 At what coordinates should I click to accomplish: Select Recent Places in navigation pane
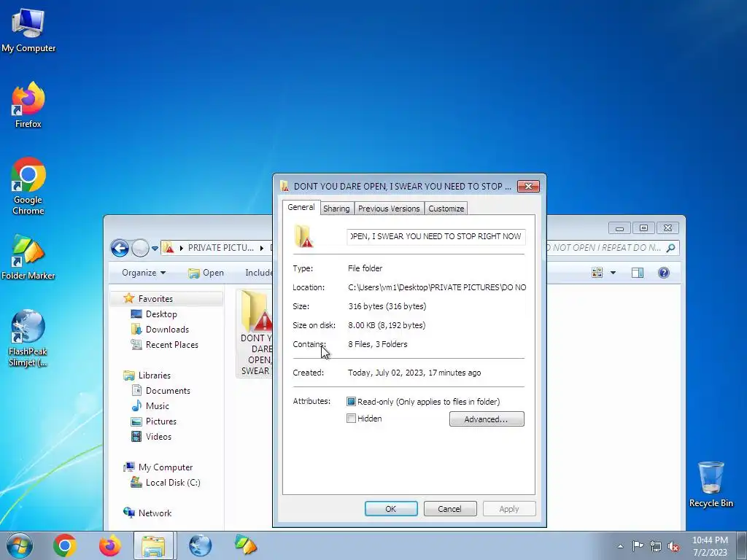tap(171, 344)
